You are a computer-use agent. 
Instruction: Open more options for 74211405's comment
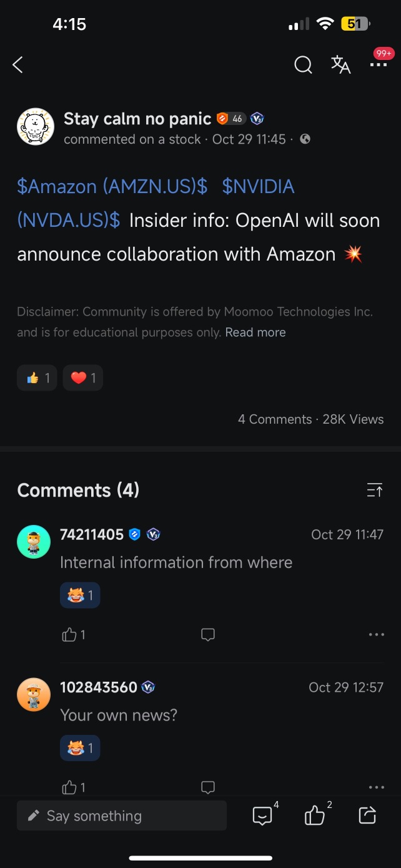[x=377, y=635]
